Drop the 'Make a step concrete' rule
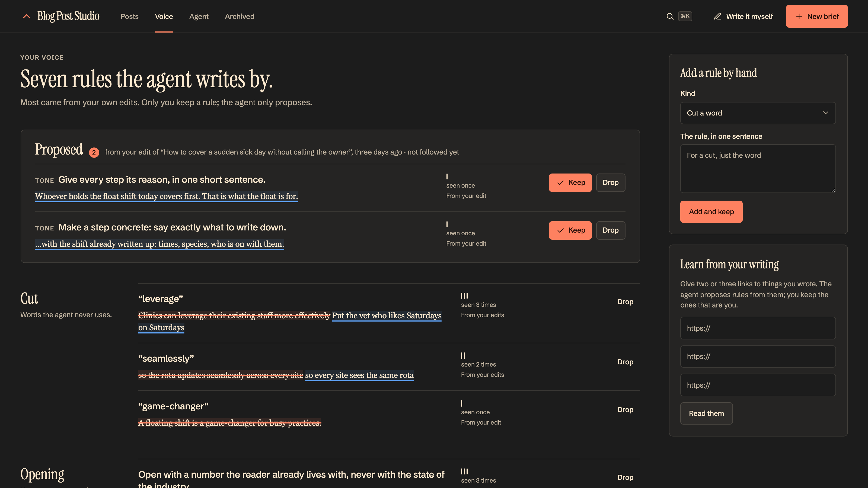The height and width of the screenshot is (488, 868). point(611,230)
